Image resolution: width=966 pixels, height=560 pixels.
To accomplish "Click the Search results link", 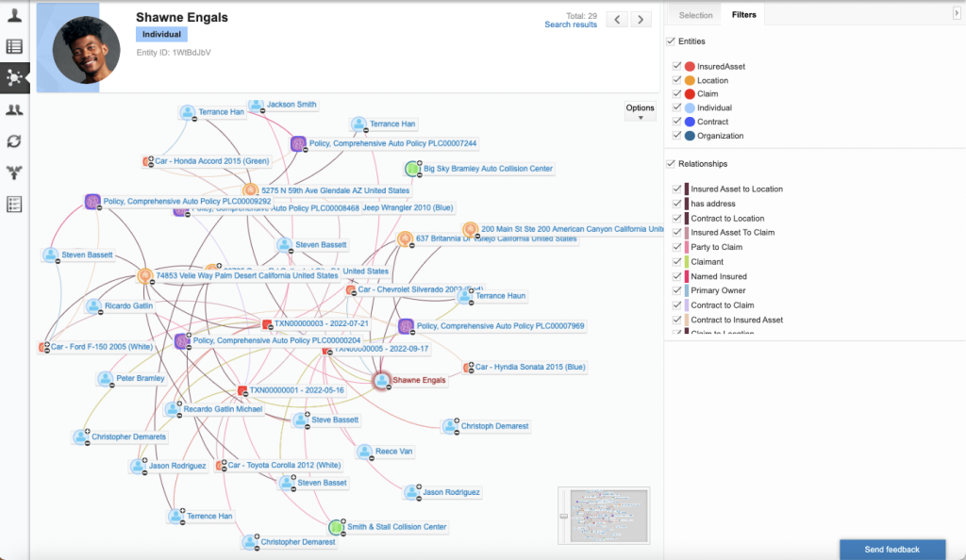I will click(x=571, y=25).
